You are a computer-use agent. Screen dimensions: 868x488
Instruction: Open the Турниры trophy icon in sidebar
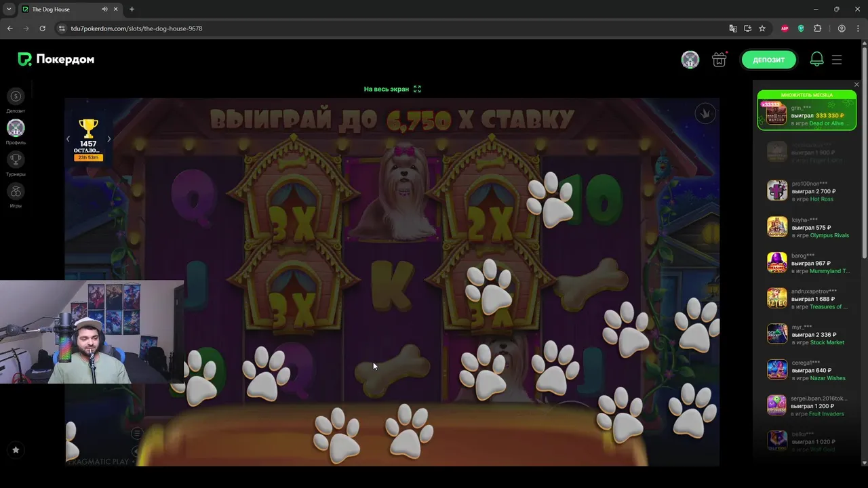pyautogui.click(x=16, y=159)
